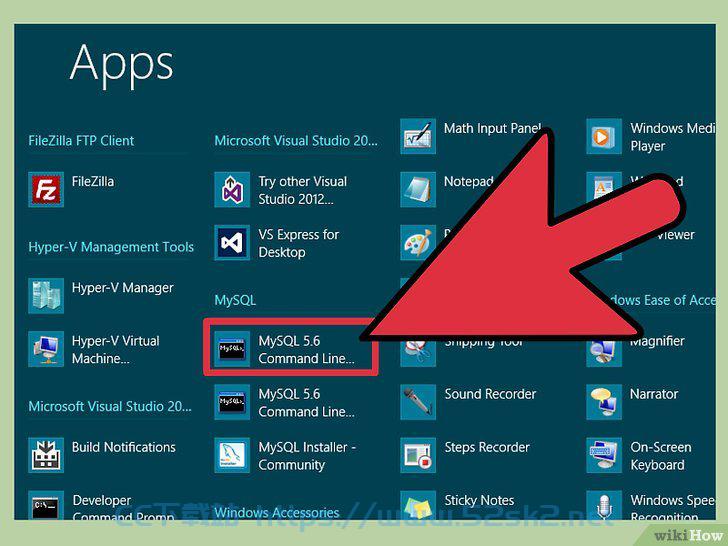Image resolution: width=728 pixels, height=546 pixels.
Task: Open Hyper-V Virtual Machine Connection tile
Action: (94, 349)
